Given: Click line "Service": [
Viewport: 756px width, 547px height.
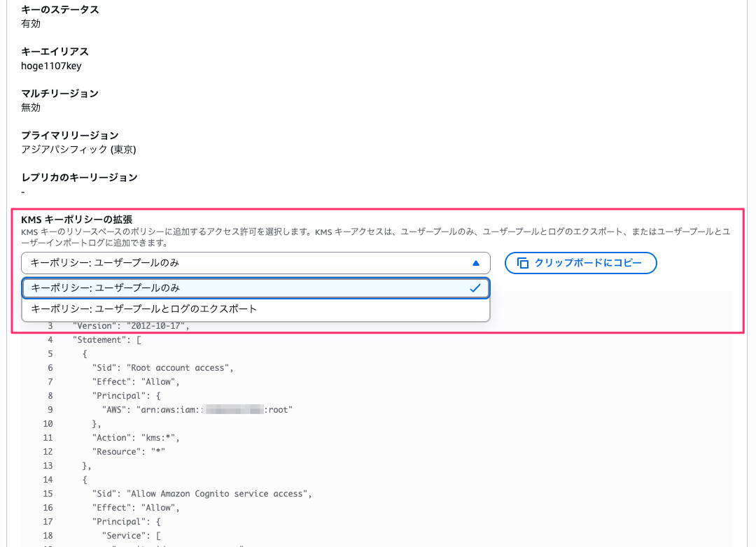Looking at the screenshot, I should [x=131, y=535].
